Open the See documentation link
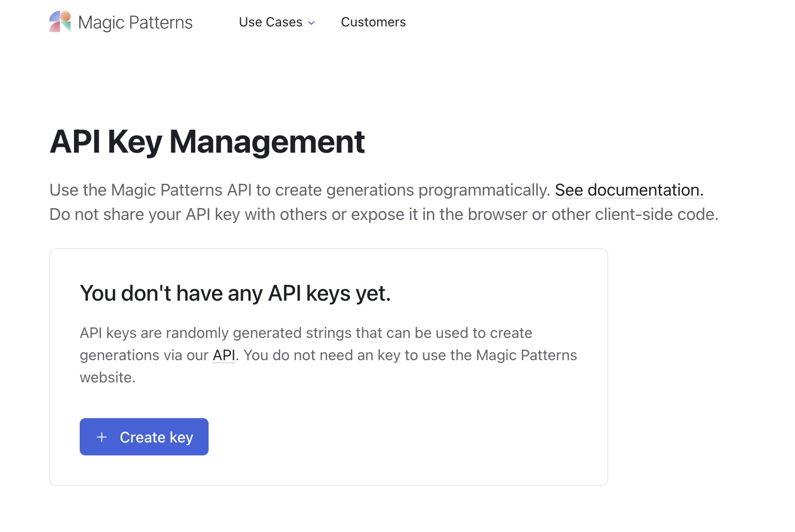795x532 pixels. pos(629,190)
